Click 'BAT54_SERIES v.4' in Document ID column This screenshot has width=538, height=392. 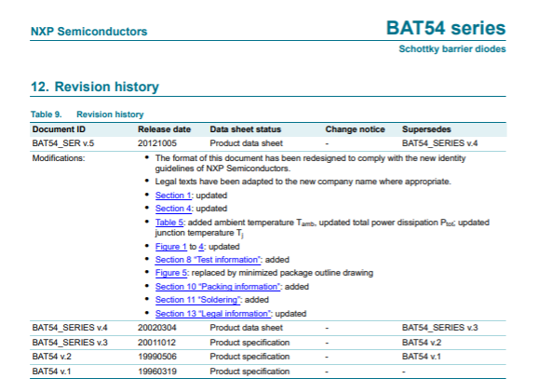[70, 328]
